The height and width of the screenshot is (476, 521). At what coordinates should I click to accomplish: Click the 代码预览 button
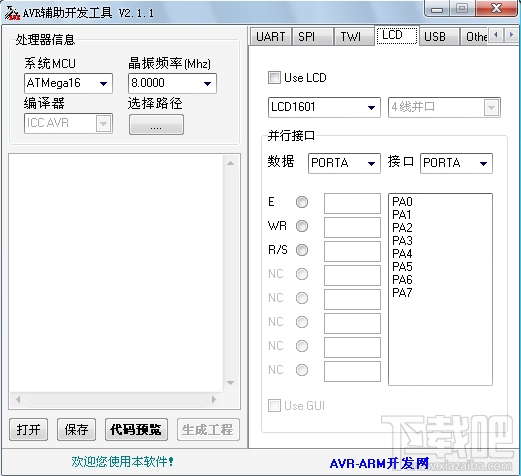point(136,429)
